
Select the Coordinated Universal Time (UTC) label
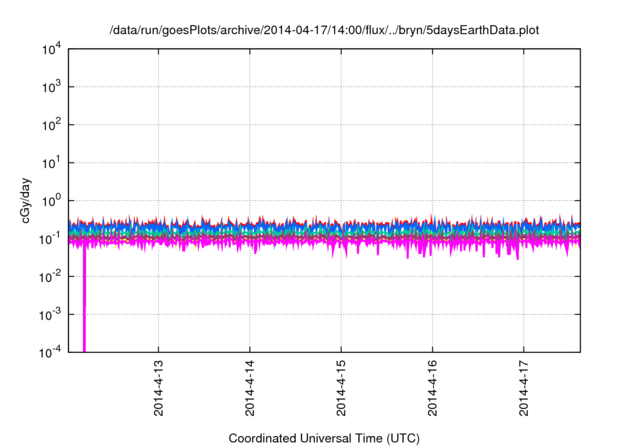point(324,438)
